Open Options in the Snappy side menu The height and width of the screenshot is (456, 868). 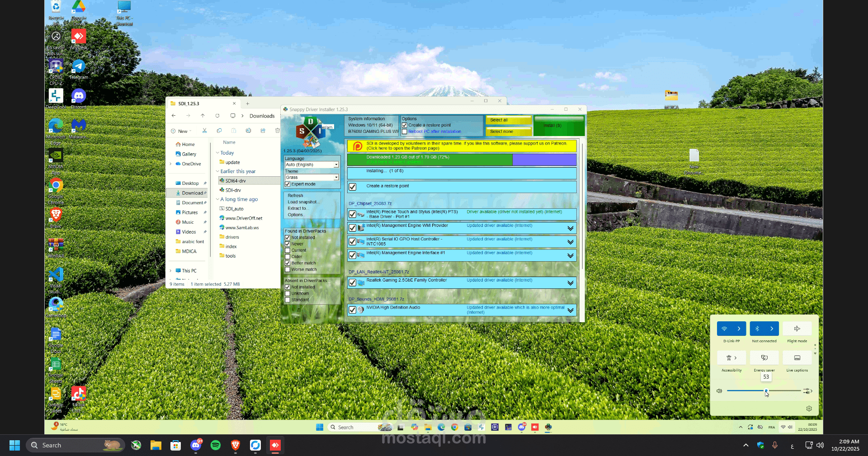[x=295, y=215]
